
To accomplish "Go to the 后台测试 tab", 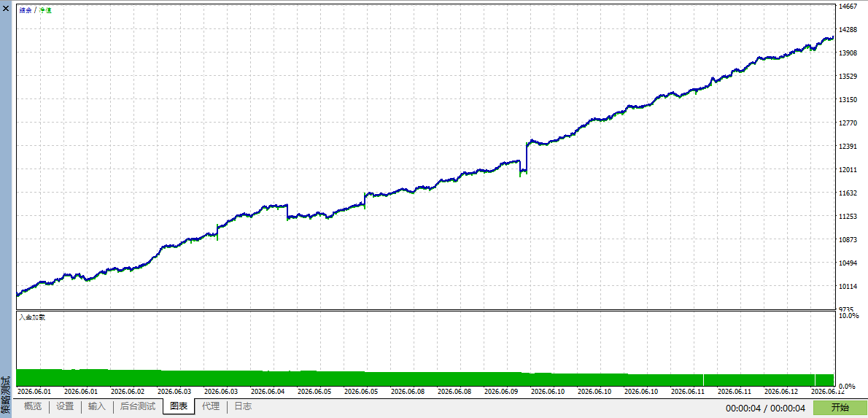I will 138,407.
